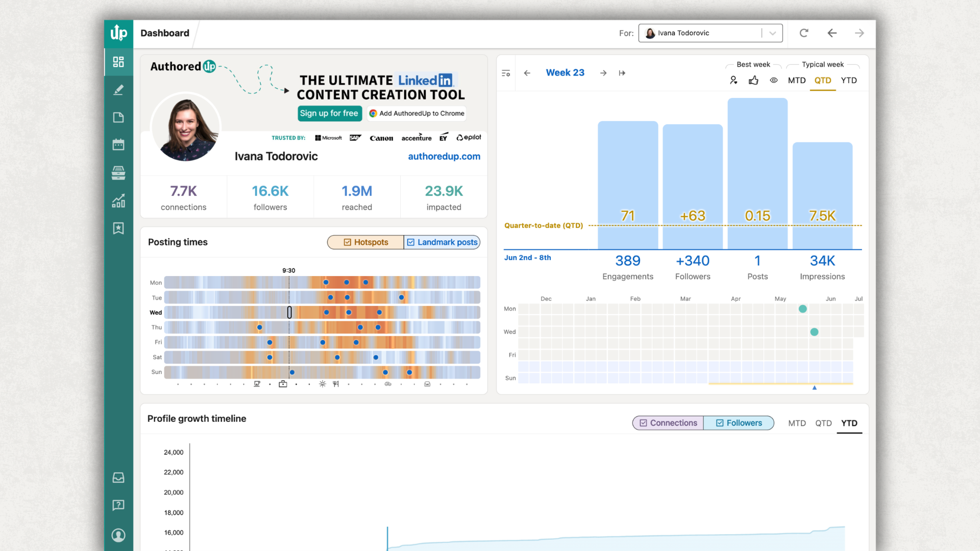Viewport: 980px width, 551px height.
Task: Jump to latest week arrow
Action: (x=622, y=73)
